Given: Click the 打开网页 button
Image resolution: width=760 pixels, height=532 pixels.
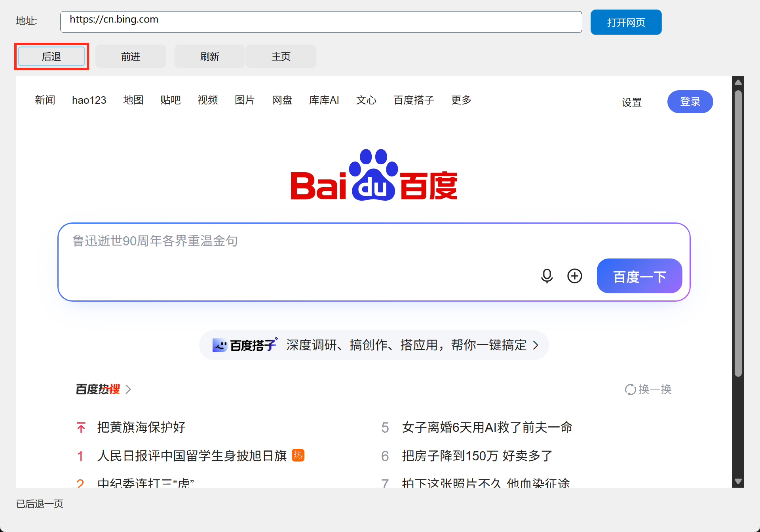Looking at the screenshot, I should pos(626,22).
